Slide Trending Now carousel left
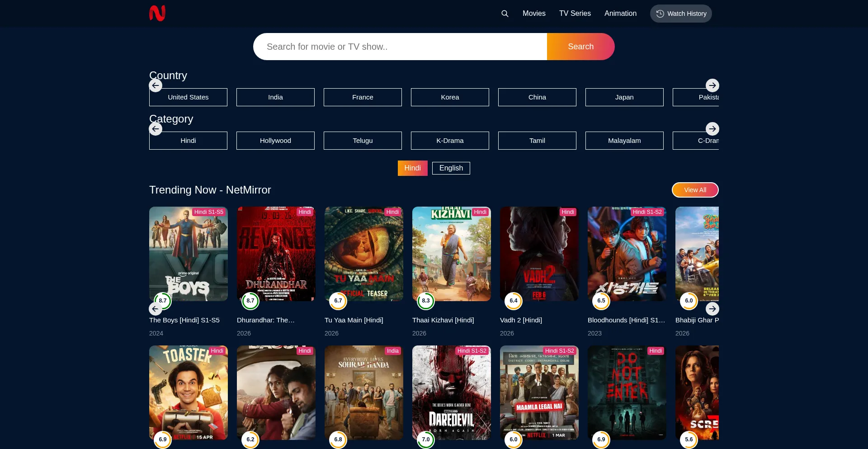Screen dimensions: 868x449 tap(156, 309)
